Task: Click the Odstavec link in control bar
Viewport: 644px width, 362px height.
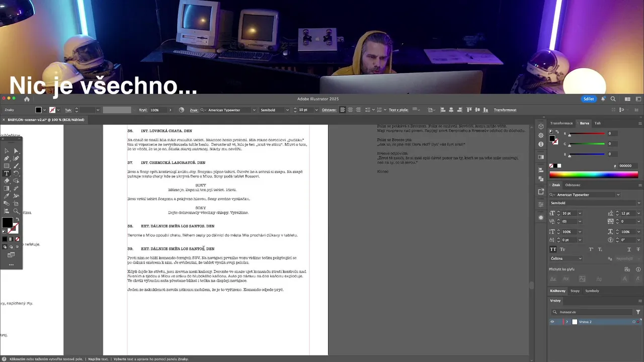Action: (329, 110)
